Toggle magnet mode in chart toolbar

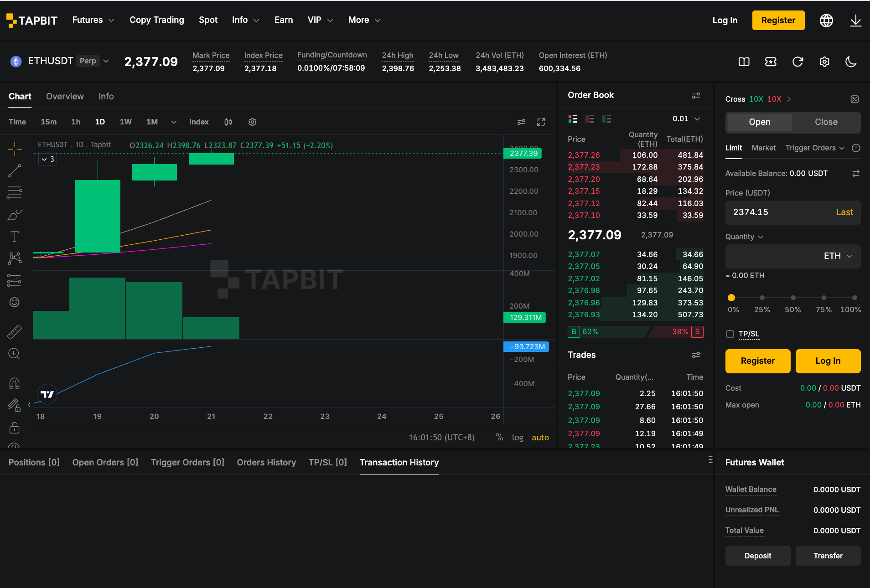point(15,383)
